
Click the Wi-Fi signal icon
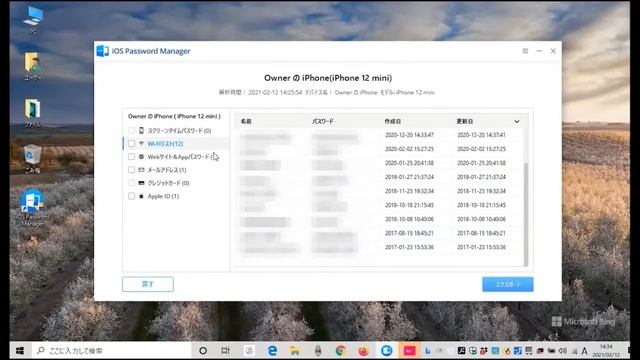pyautogui.click(x=141, y=144)
